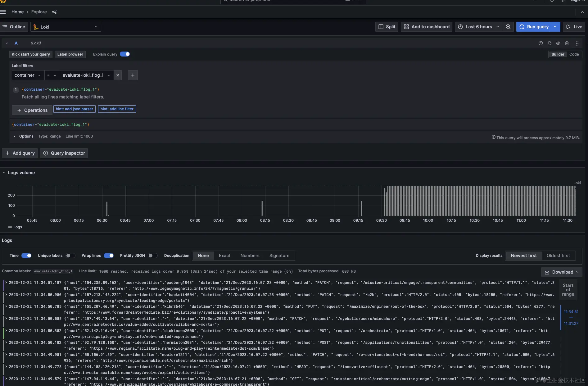Click the Query inspector info icon

pyautogui.click(x=46, y=153)
